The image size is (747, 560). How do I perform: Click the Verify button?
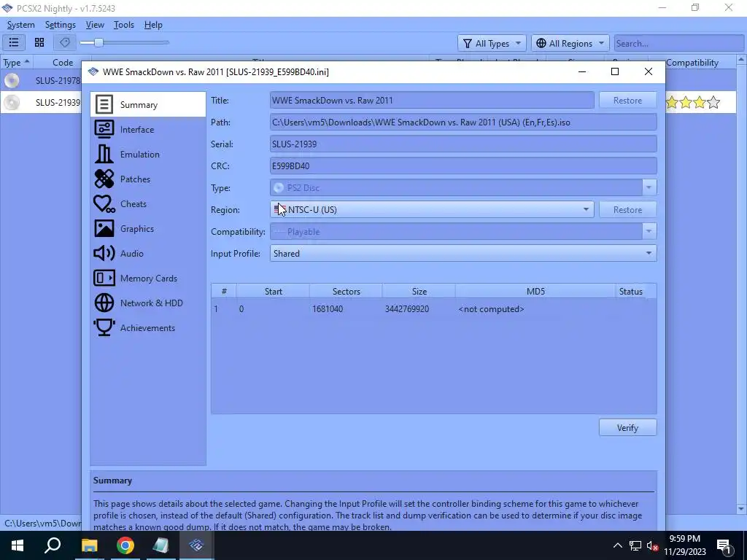click(627, 427)
